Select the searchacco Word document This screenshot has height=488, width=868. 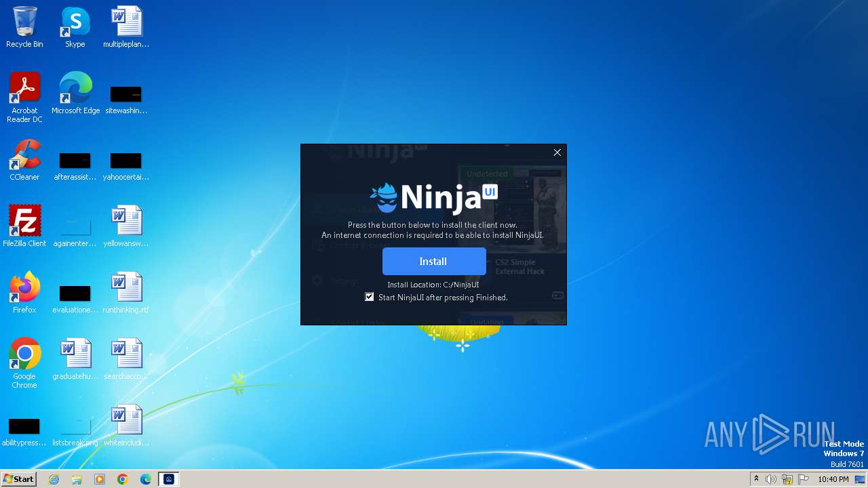pyautogui.click(x=126, y=359)
